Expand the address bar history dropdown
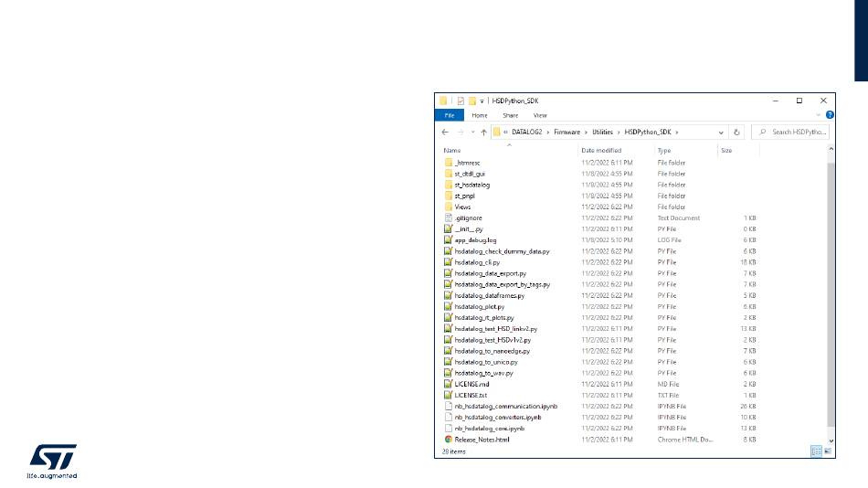 (721, 133)
